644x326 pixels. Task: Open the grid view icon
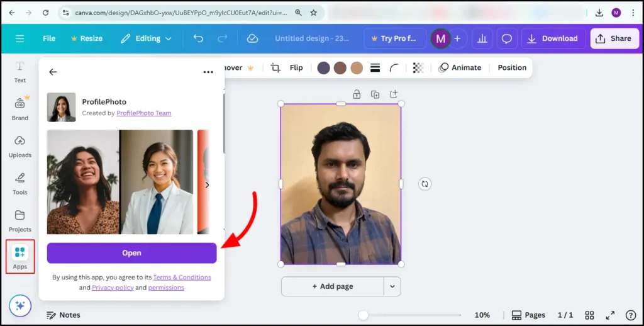click(x=589, y=315)
